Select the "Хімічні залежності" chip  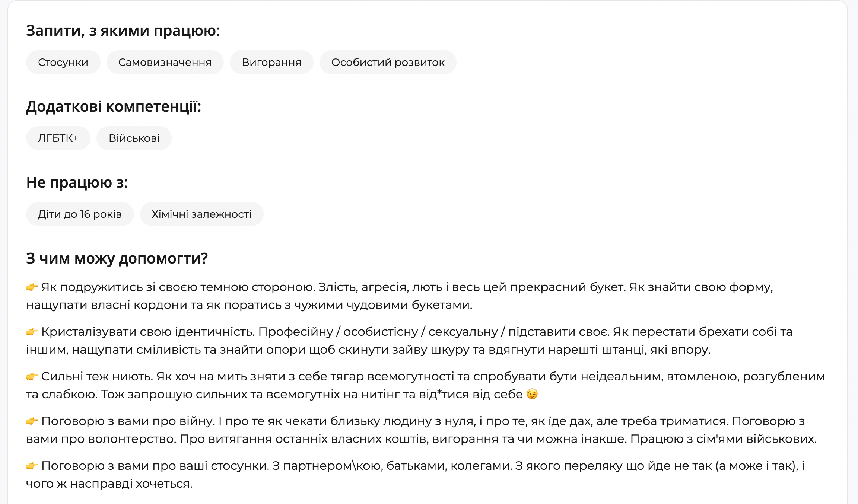coord(201,214)
